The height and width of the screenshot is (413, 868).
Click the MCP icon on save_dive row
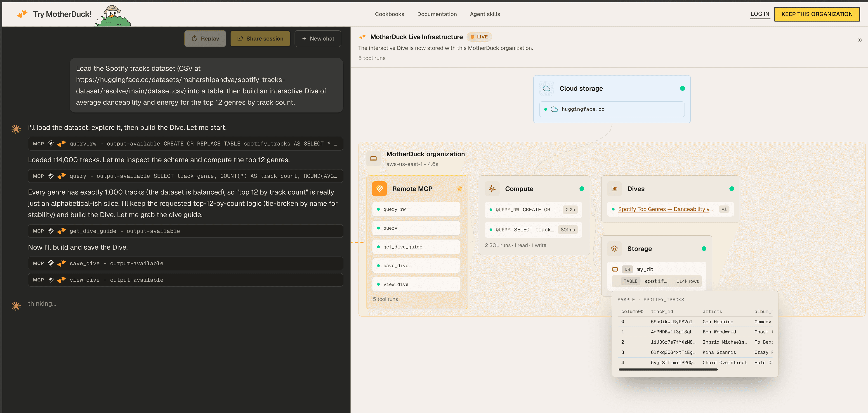51,263
